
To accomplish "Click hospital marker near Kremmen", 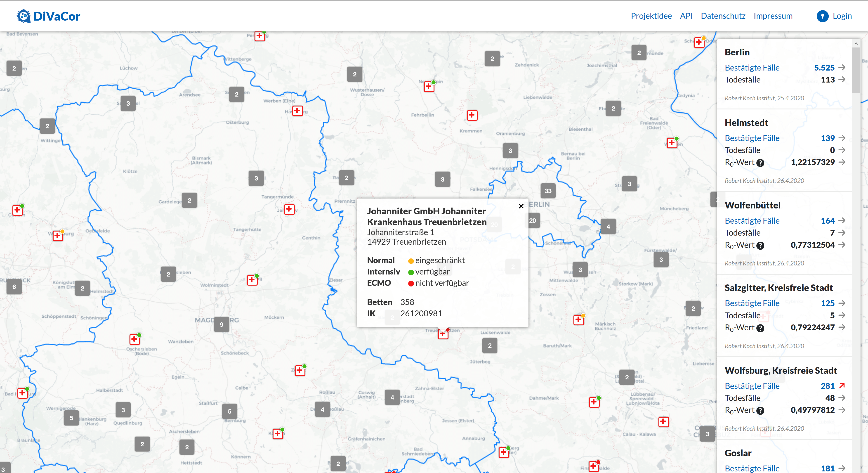I will [x=472, y=115].
